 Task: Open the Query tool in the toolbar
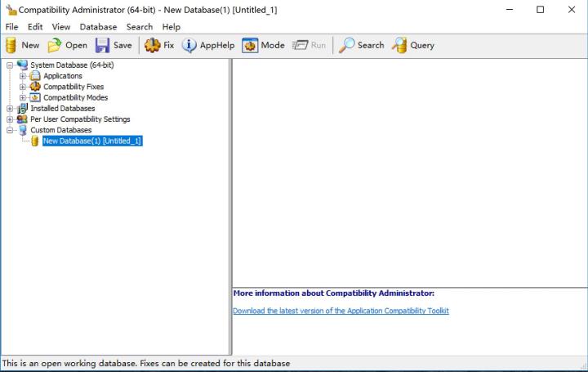point(413,45)
